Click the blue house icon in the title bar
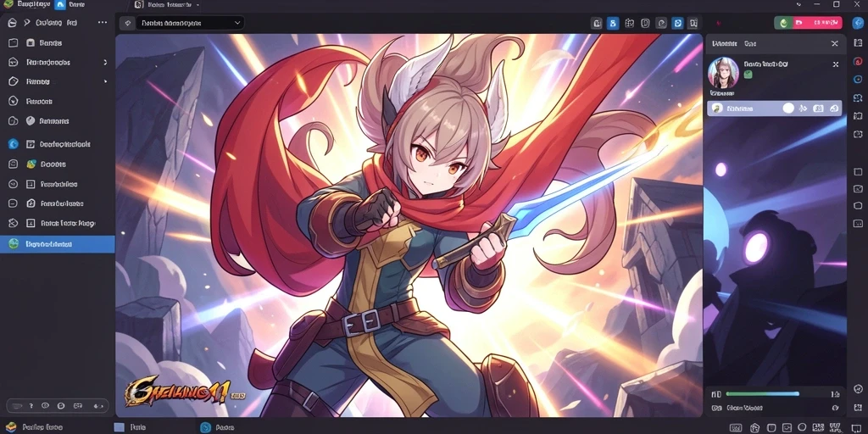Screen dimensions: 868x434 (x=60, y=4)
